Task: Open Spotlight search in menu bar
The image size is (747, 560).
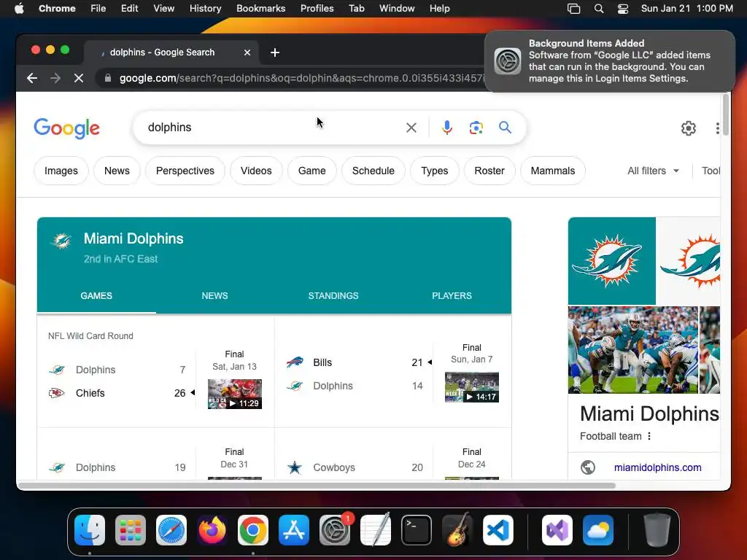Action: tap(599, 9)
